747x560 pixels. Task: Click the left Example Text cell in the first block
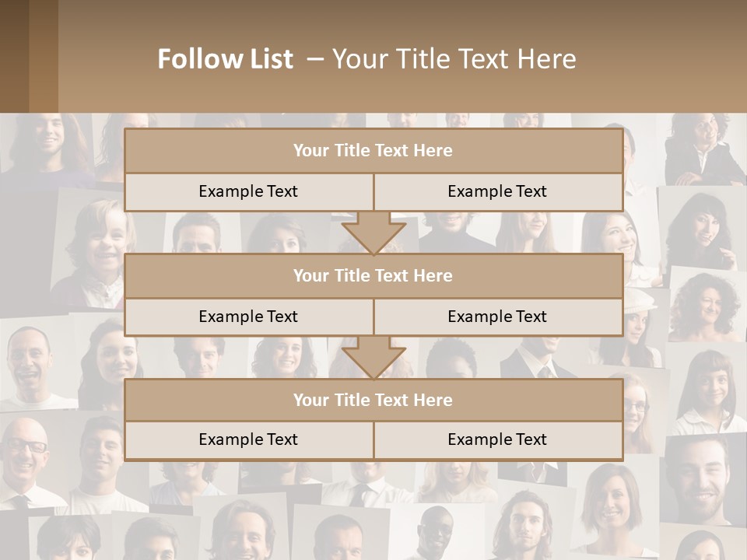tap(248, 192)
